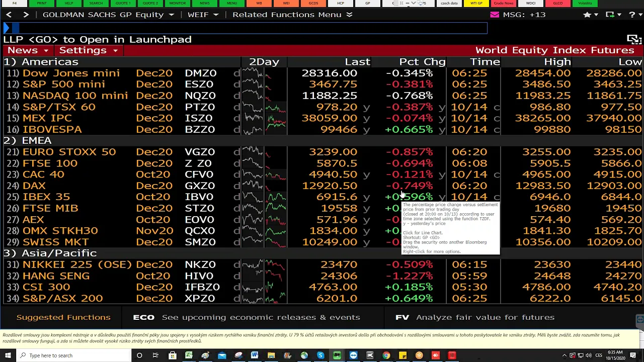Screen dimensions: 644x362
Task: Select the S&P/ASX 200 row
Action: tap(322, 299)
